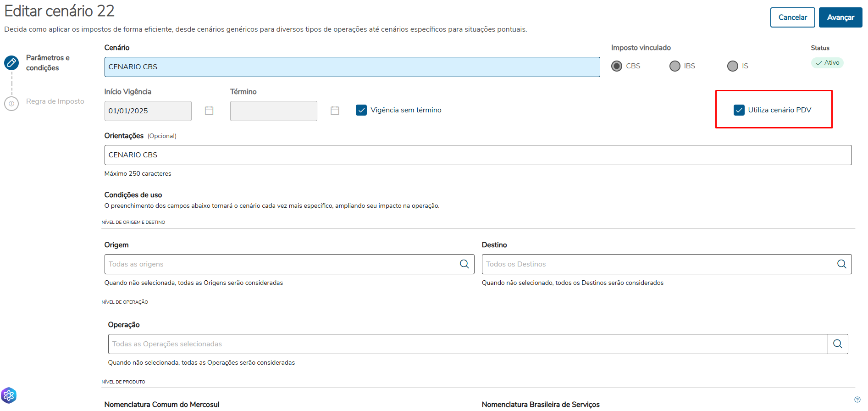Select the IS tax radio option
This screenshot has width=868, height=411.
click(x=732, y=66)
